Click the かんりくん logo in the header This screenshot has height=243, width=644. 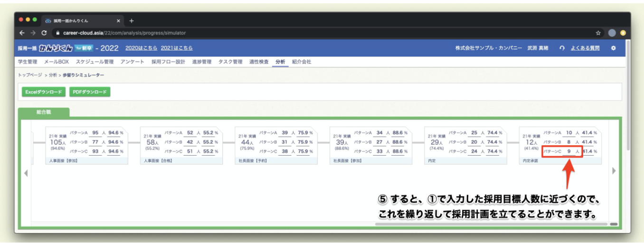[x=54, y=48]
